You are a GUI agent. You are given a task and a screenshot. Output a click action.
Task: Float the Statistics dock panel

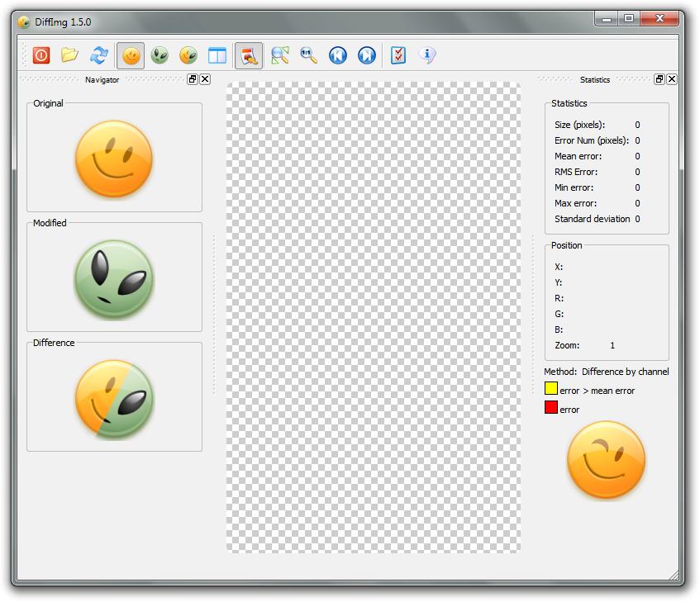(659, 79)
